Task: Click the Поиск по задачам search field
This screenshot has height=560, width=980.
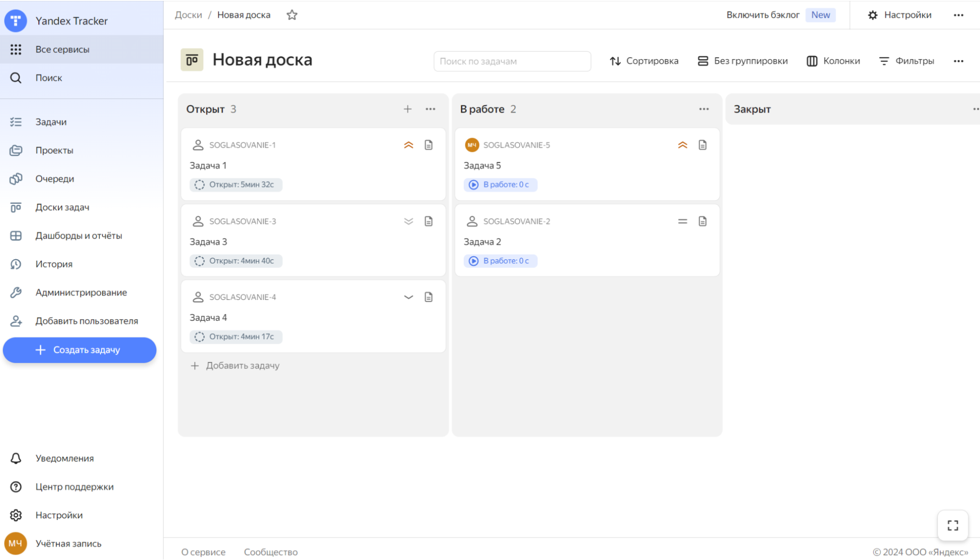Action: click(x=512, y=61)
